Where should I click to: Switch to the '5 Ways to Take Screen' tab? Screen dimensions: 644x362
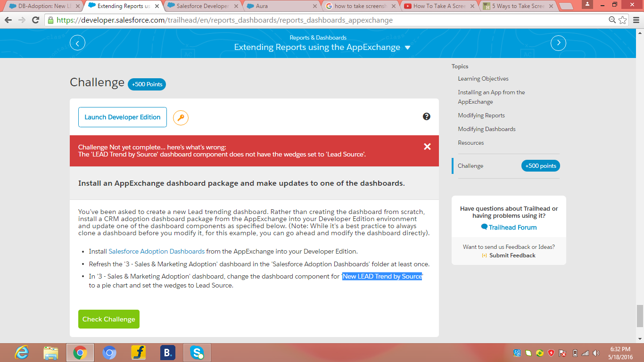coord(518,6)
